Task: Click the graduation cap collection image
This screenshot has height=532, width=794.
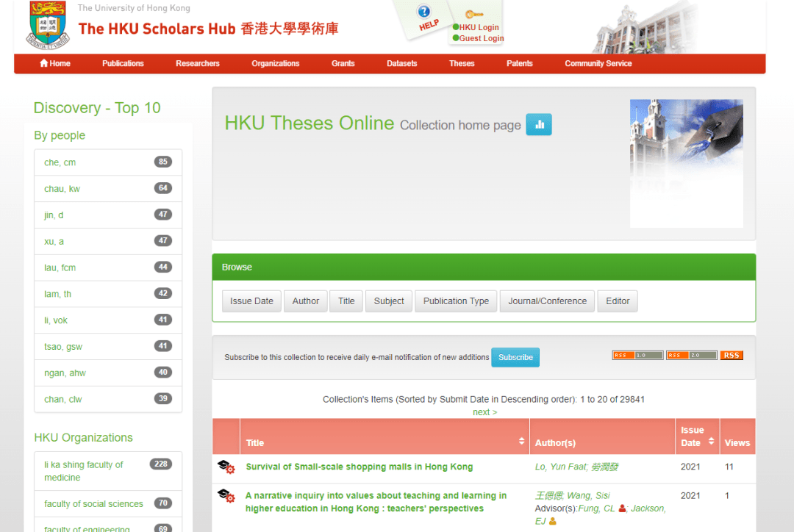Action: coord(686,163)
